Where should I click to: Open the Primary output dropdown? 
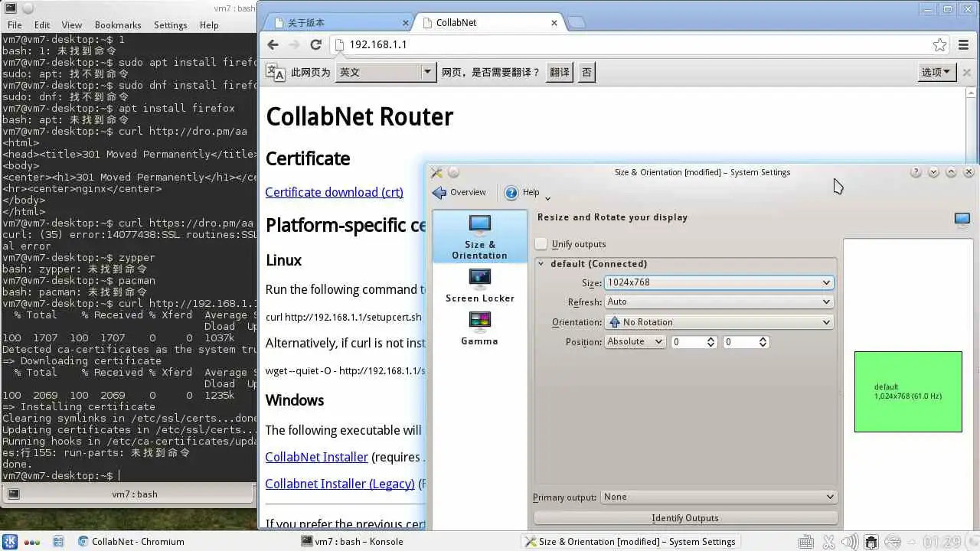(718, 497)
